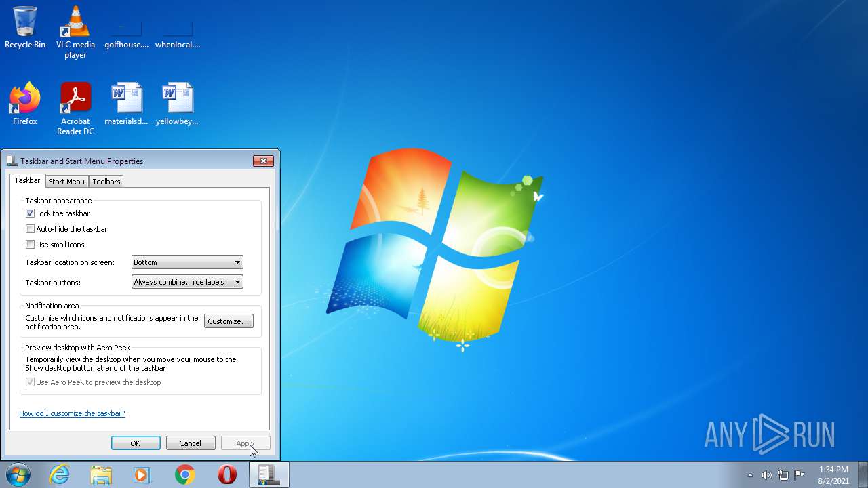The width and height of the screenshot is (868, 488).
Task: Click Taskbar Properties window taskbar button
Action: click(x=269, y=474)
